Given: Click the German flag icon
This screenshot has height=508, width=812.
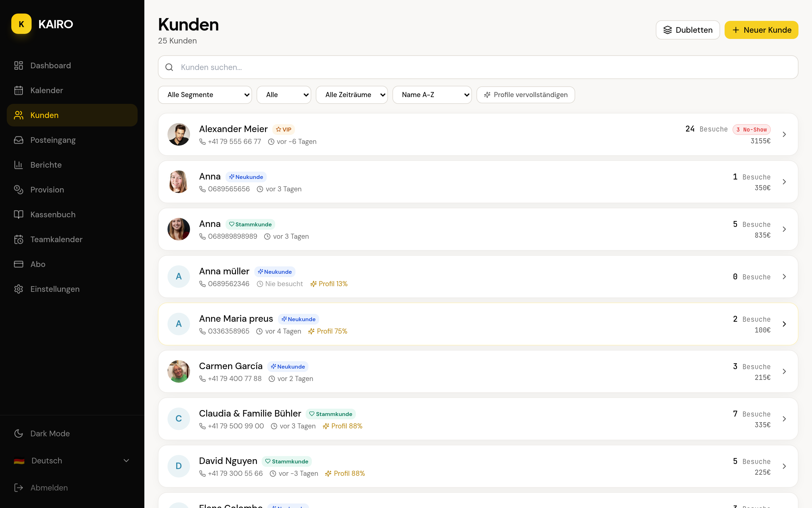Looking at the screenshot, I should pyautogui.click(x=19, y=461).
